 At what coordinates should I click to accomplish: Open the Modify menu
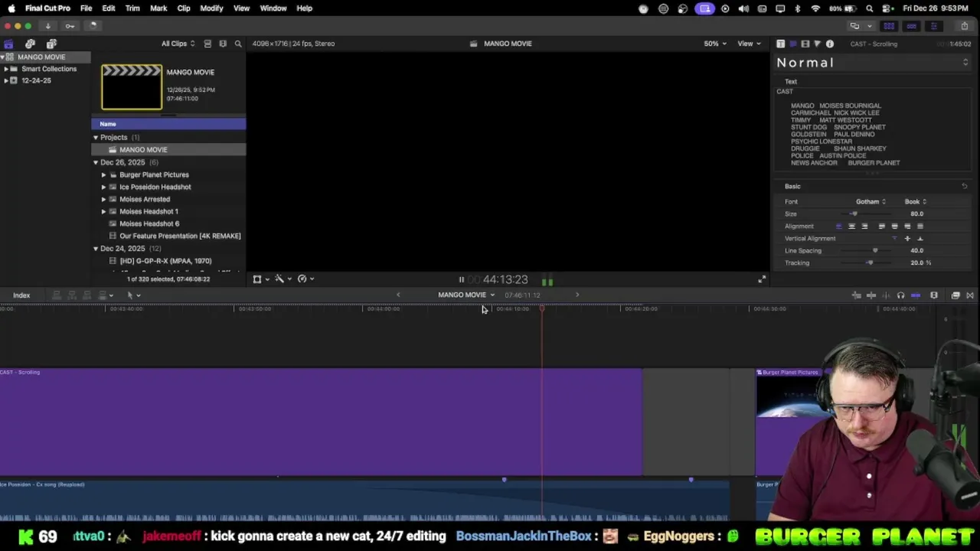(x=211, y=8)
